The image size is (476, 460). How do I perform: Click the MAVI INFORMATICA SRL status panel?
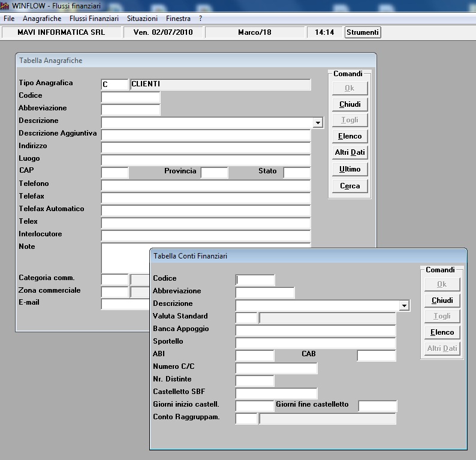click(61, 32)
